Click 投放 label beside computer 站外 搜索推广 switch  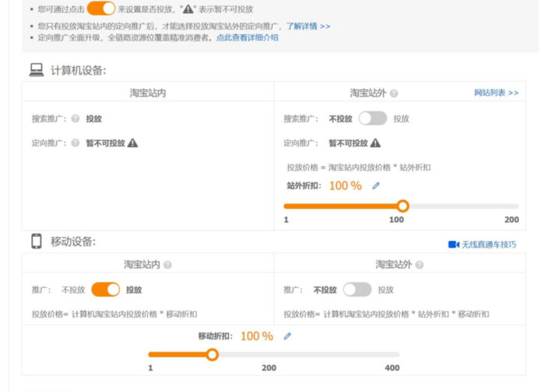pyautogui.click(x=401, y=119)
